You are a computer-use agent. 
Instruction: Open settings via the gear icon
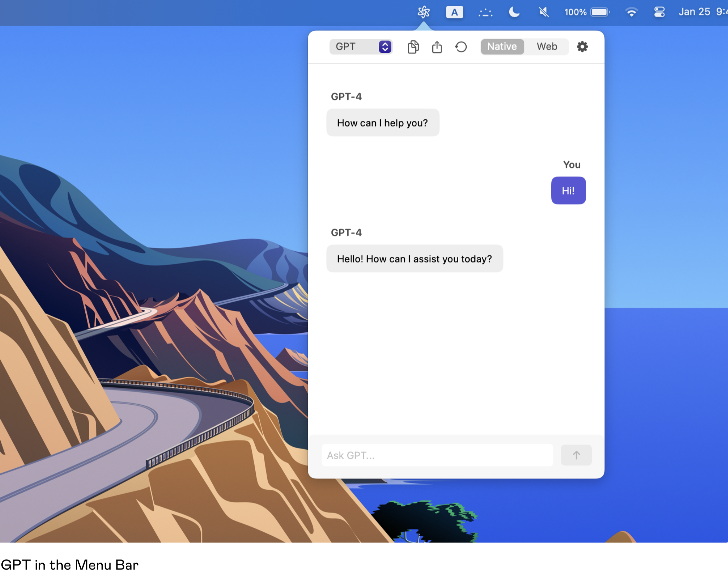[582, 47]
